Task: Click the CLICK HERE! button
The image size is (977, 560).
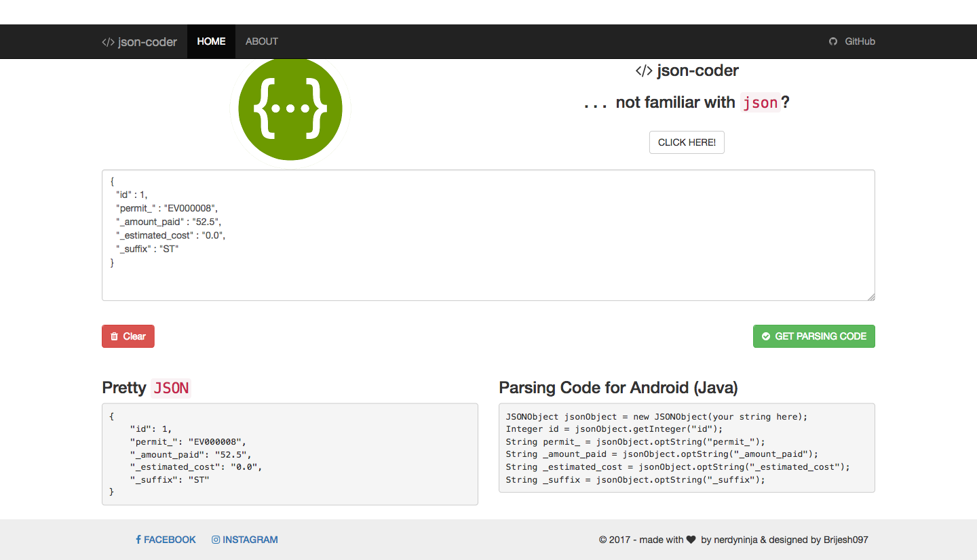Action: 687,142
